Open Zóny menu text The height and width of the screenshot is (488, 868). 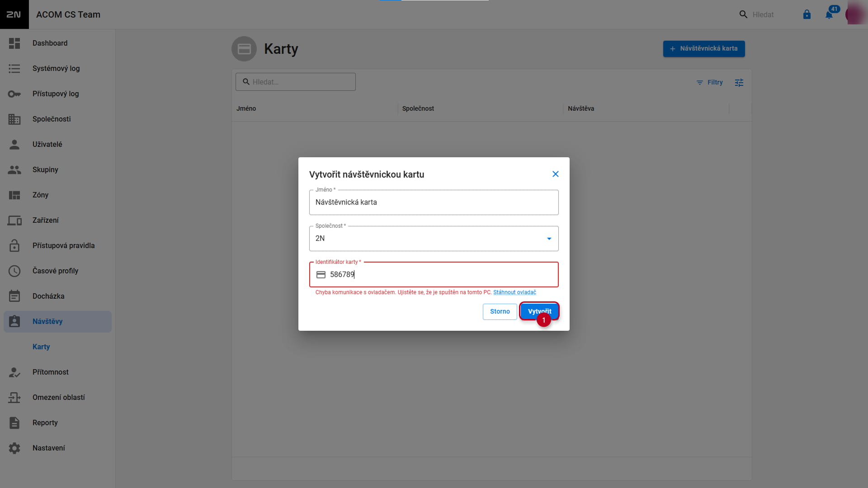click(40, 195)
